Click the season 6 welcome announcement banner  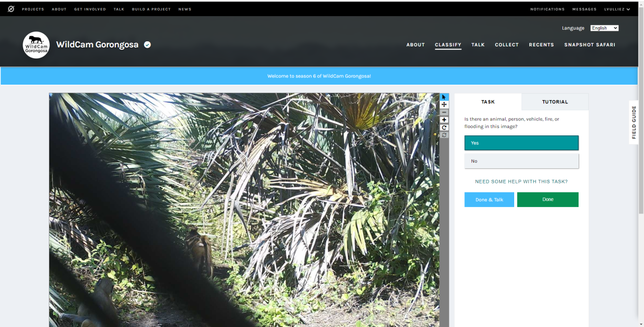click(319, 76)
